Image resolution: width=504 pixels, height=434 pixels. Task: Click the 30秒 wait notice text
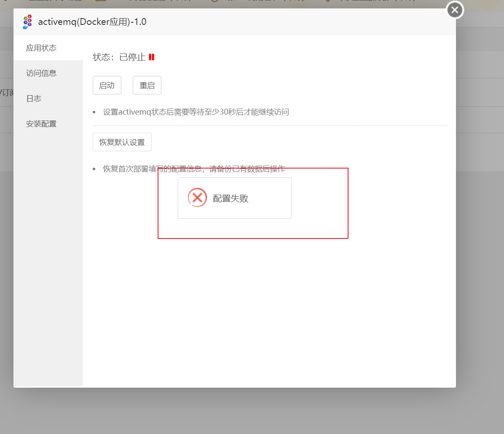pos(196,112)
